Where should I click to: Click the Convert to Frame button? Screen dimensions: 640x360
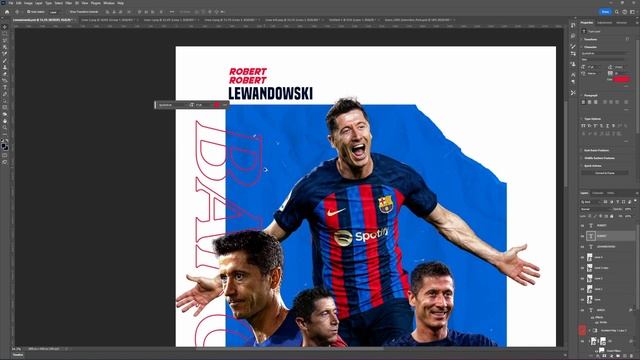coord(605,173)
